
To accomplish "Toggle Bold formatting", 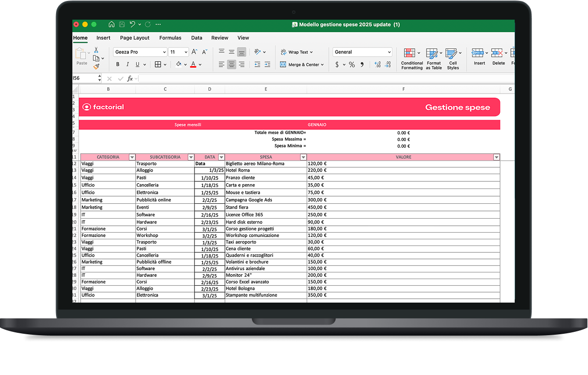I will tap(118, 64).
